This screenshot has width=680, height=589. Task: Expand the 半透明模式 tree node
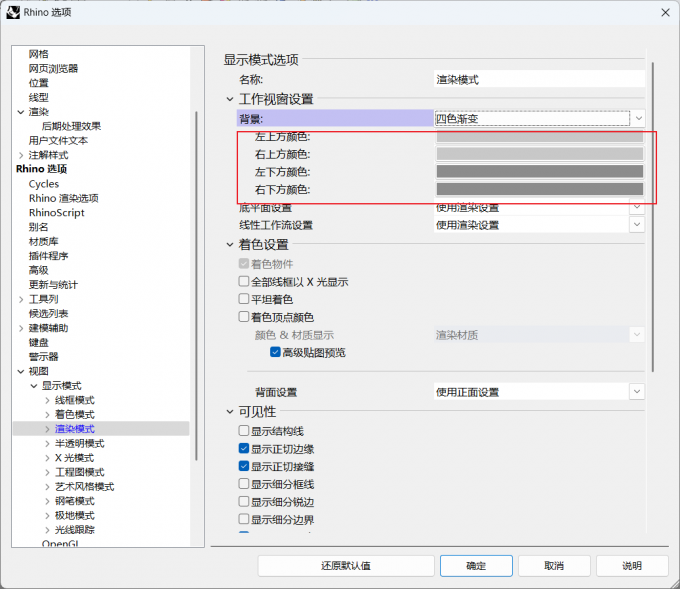[47, 443]
